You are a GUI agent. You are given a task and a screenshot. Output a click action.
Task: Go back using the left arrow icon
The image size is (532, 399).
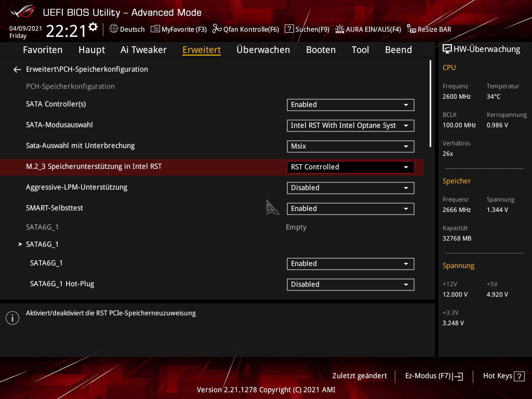point(17,70)
